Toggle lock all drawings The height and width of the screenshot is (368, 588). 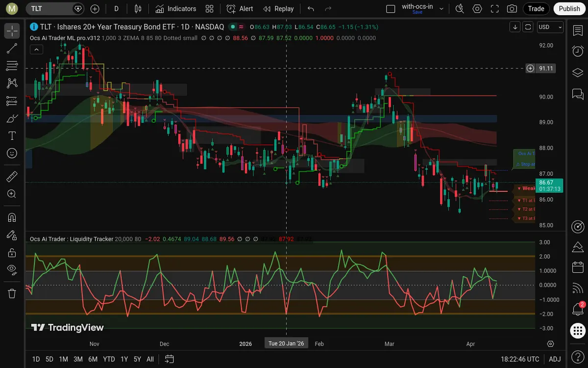(x=12, y=253)
